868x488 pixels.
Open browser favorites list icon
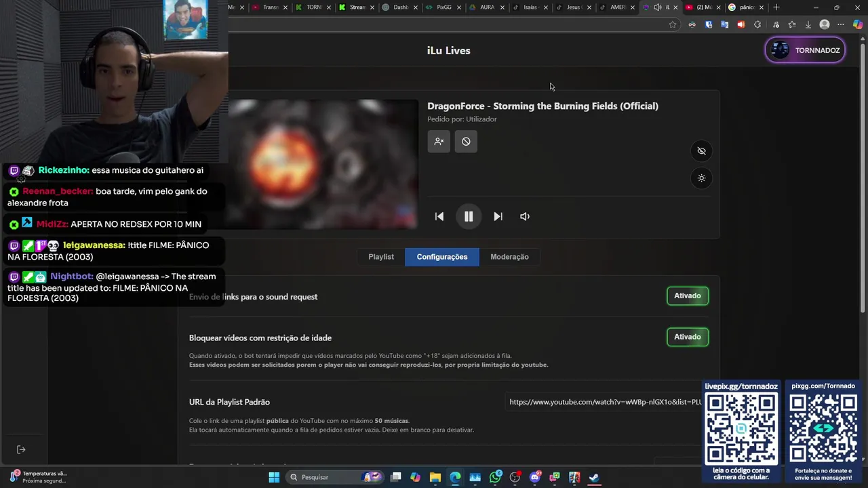click(791, 24)
